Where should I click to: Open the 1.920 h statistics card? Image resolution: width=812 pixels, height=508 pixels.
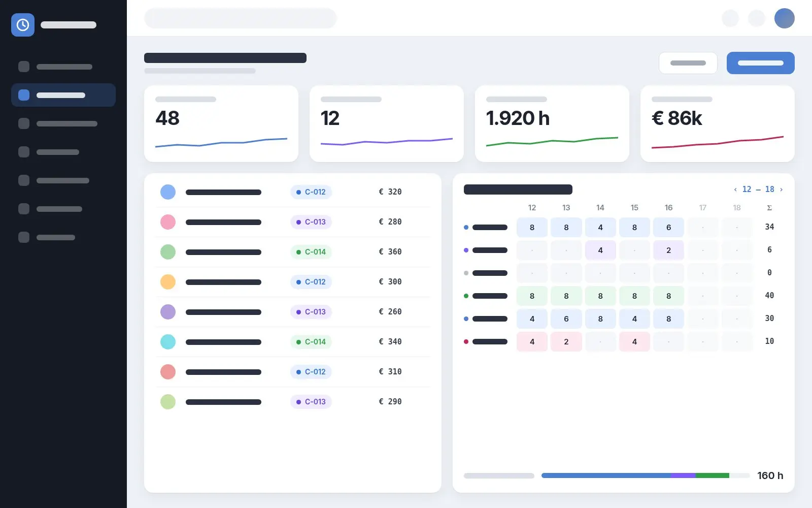552,123
